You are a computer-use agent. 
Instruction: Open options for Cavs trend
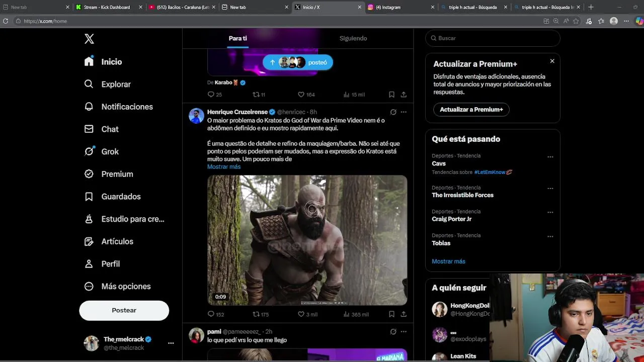point(550,157)
